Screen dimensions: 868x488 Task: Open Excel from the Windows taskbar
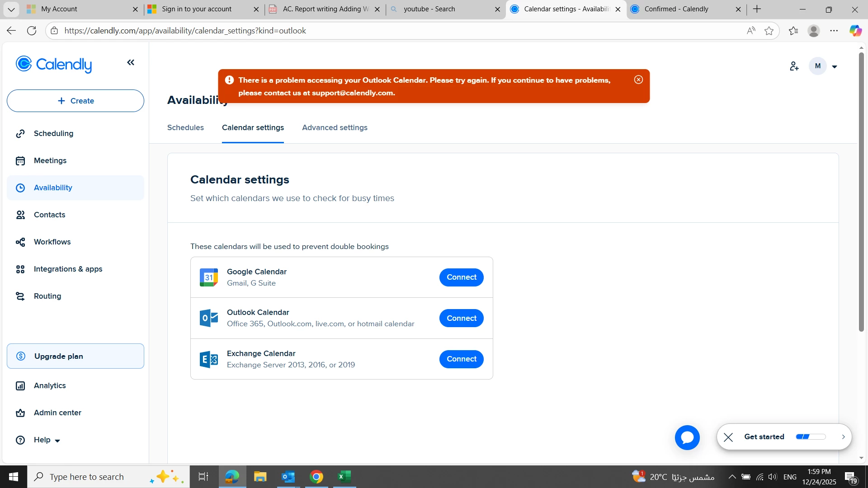tap(344, 477)
